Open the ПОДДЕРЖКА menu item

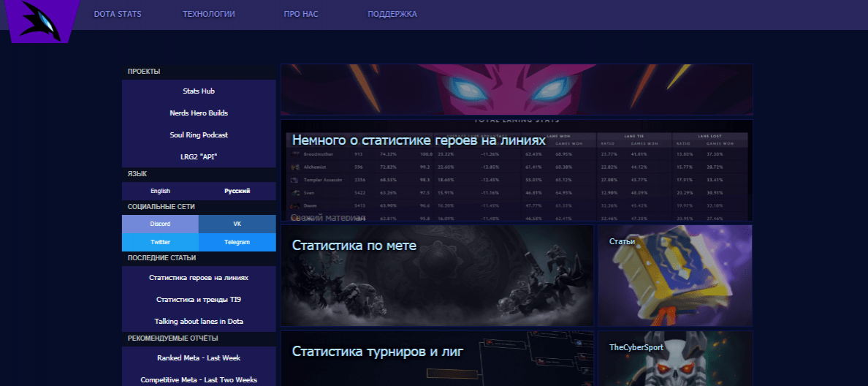[392, 15]
